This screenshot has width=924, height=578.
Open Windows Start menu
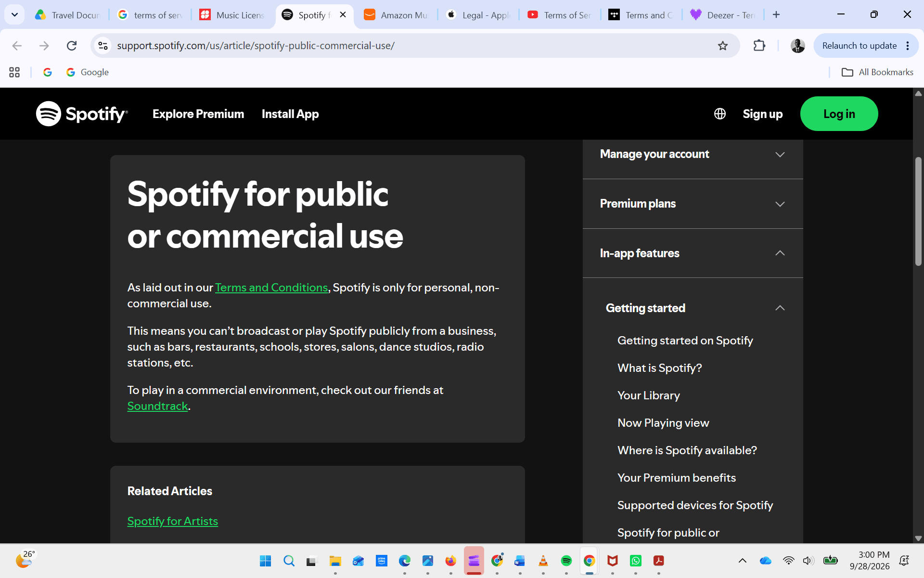point(265,561)
